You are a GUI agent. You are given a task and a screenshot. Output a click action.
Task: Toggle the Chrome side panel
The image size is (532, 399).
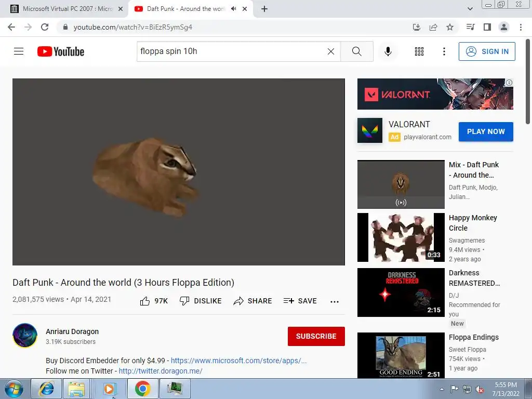[487, 27]
